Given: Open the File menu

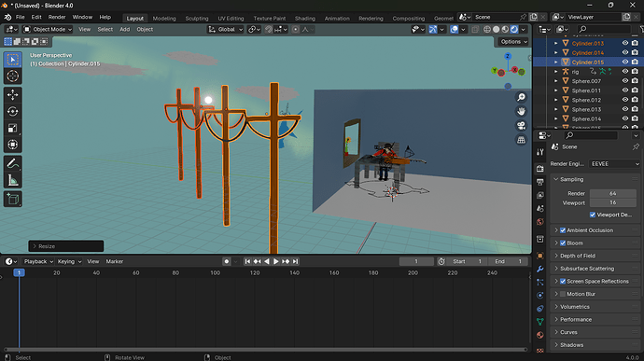Looking at the screenshot, I should 21,17.
